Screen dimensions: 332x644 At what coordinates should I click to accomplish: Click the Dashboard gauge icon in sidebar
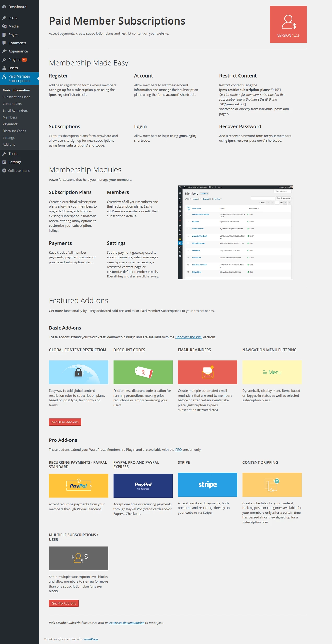pyautogui.click(x=4, y=7)
